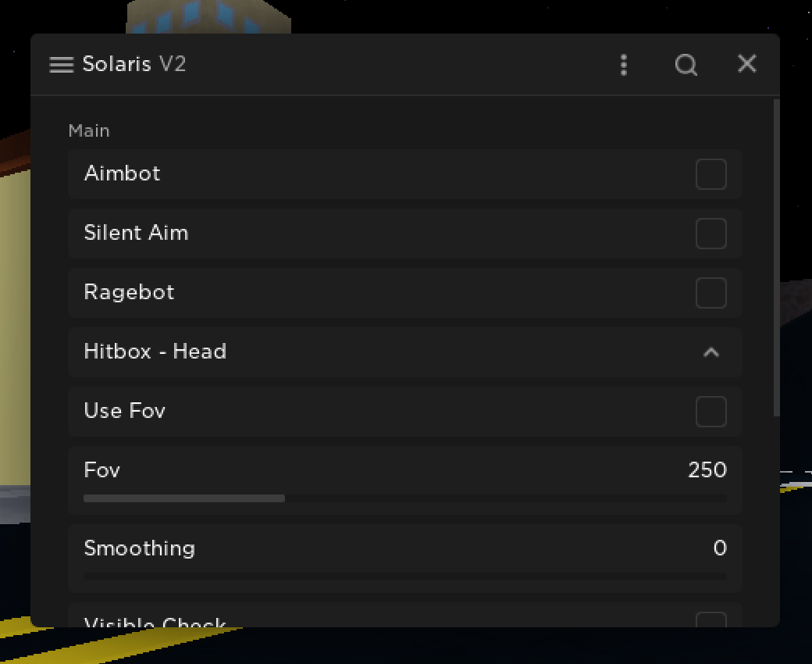Viewport: 812px width, 664px height.
Task: Click the Fov value showing 250
Action: (707, 469)
